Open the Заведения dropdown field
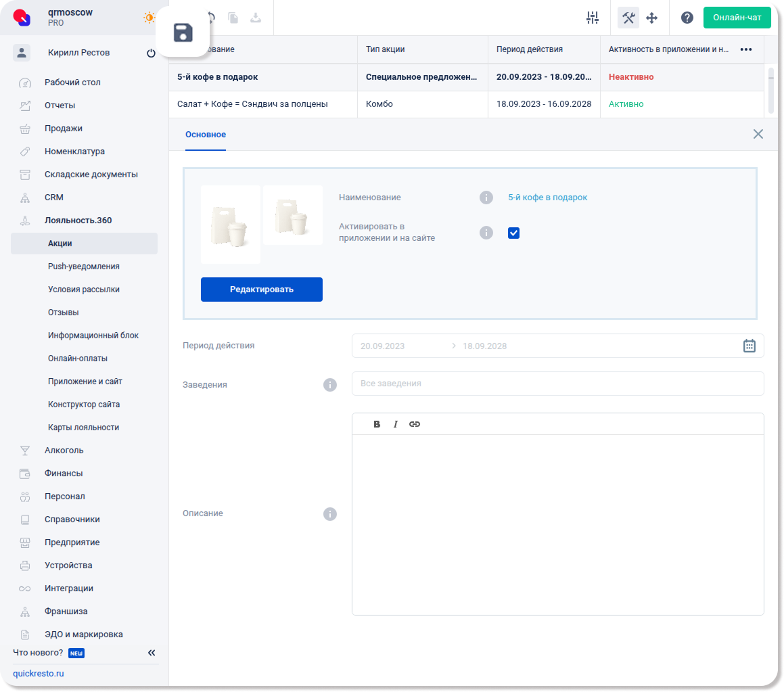Image resolution: width=784 pixels, height=692 pixels. 557,384
